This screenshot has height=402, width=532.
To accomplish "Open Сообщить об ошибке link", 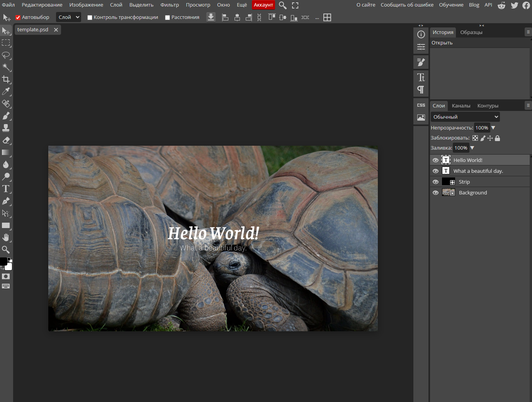I will [407, 5].
